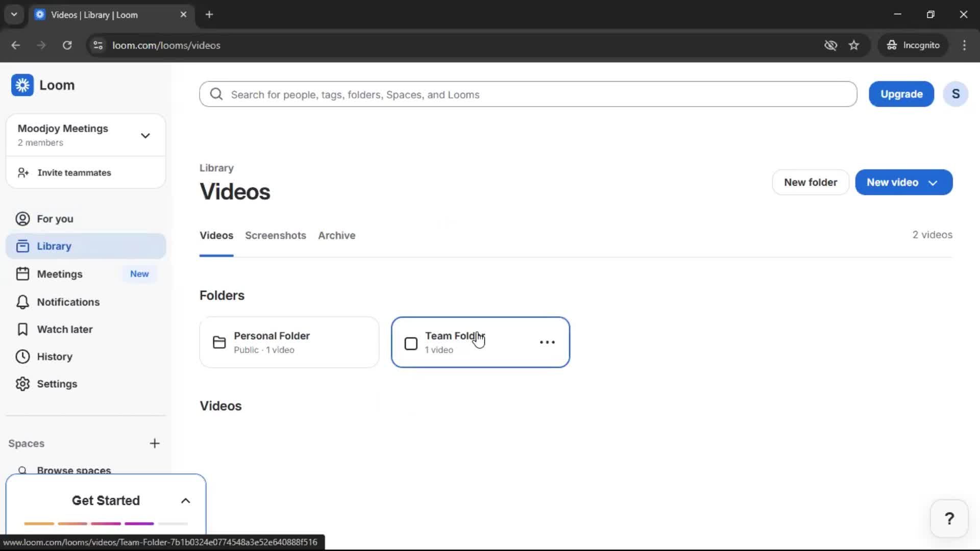Add a new Space with plus icon
The width and height of the screenshot is (980, 551).
[155, 443]
